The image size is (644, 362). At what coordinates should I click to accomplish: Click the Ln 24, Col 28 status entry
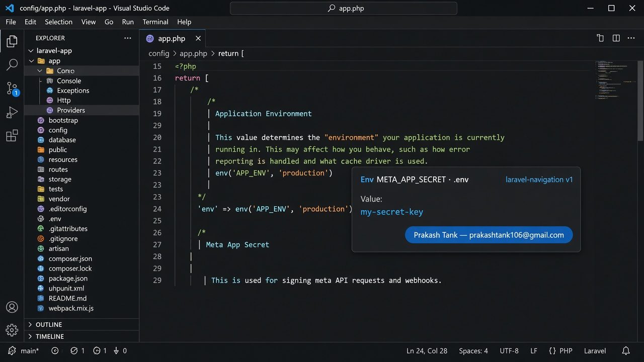click(x=427, y=351)
